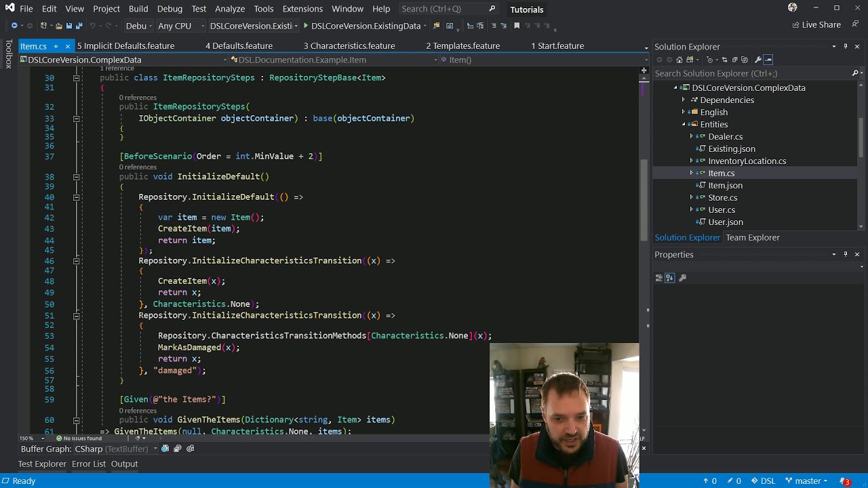Toggle pin on Item.cs tab
This screenshot has width=868, height=488.
pos(56,46)
